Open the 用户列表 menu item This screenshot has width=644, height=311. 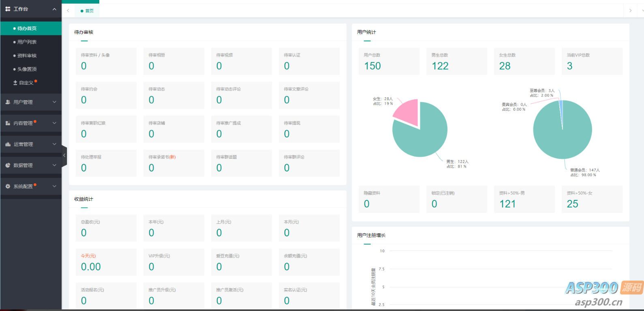(27, 42)
